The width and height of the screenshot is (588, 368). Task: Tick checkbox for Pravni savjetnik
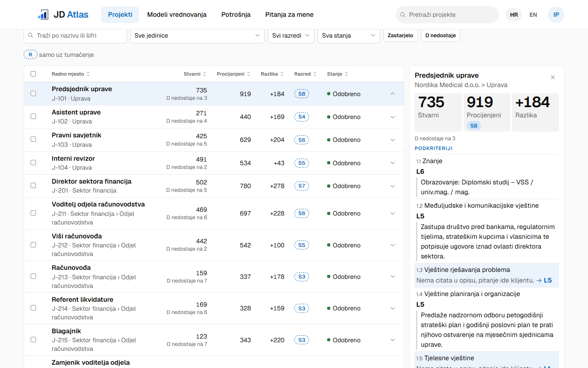(33, 139)
